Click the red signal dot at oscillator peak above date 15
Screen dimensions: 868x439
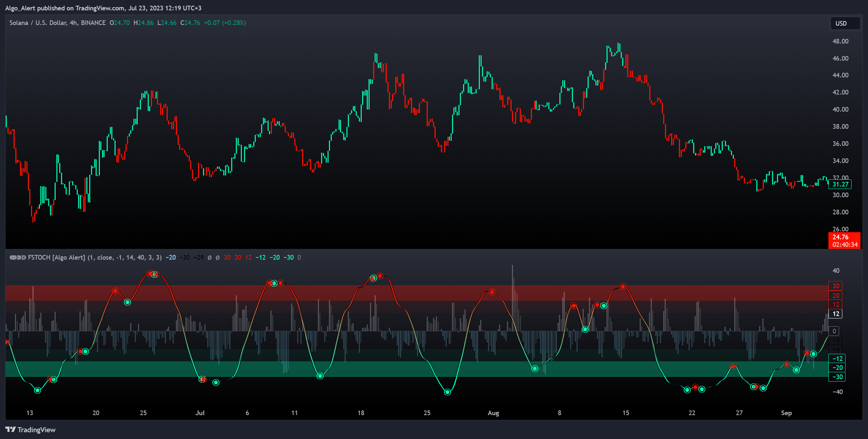[623, 286]
